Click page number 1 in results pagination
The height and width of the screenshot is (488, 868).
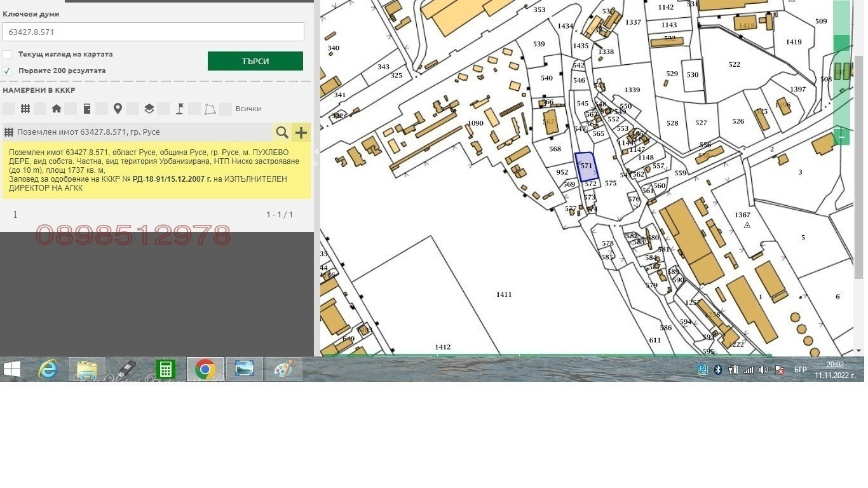pos(15,215)
